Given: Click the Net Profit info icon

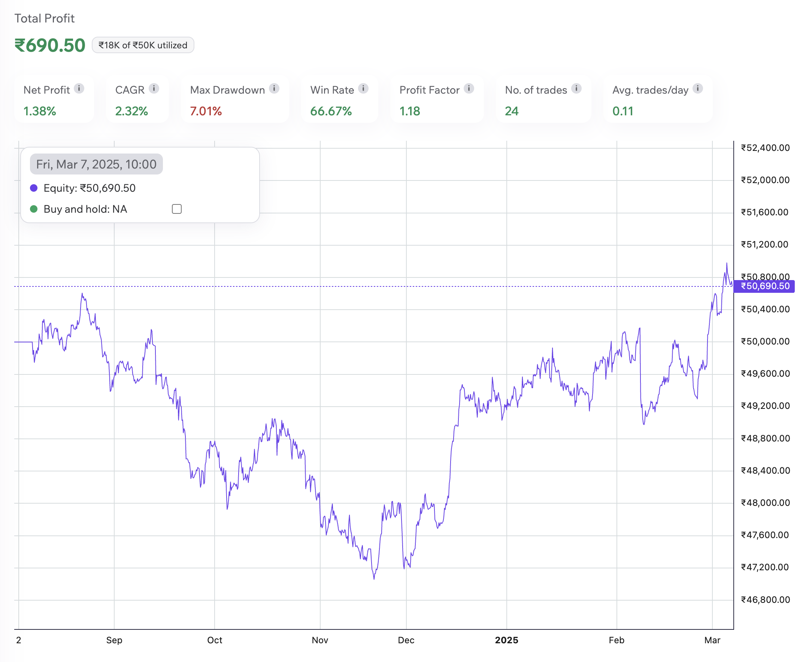Looking at the screenshot, I should click(79, 89).
